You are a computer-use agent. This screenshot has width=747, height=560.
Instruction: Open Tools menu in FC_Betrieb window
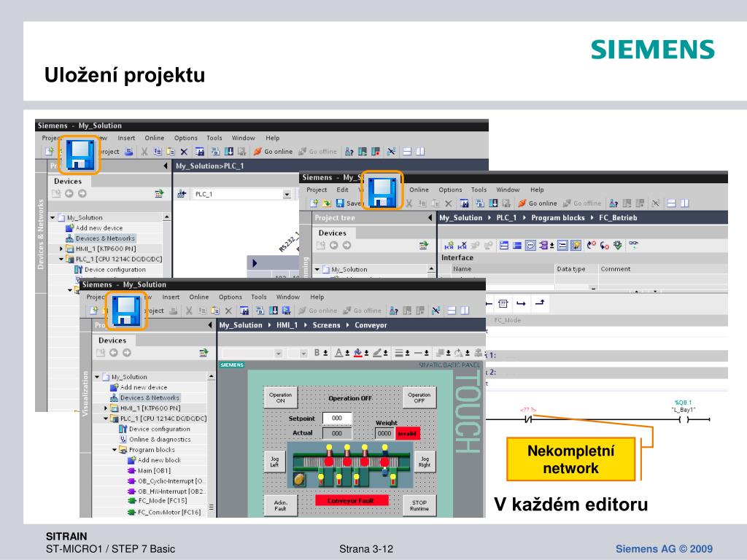point(479,190)
